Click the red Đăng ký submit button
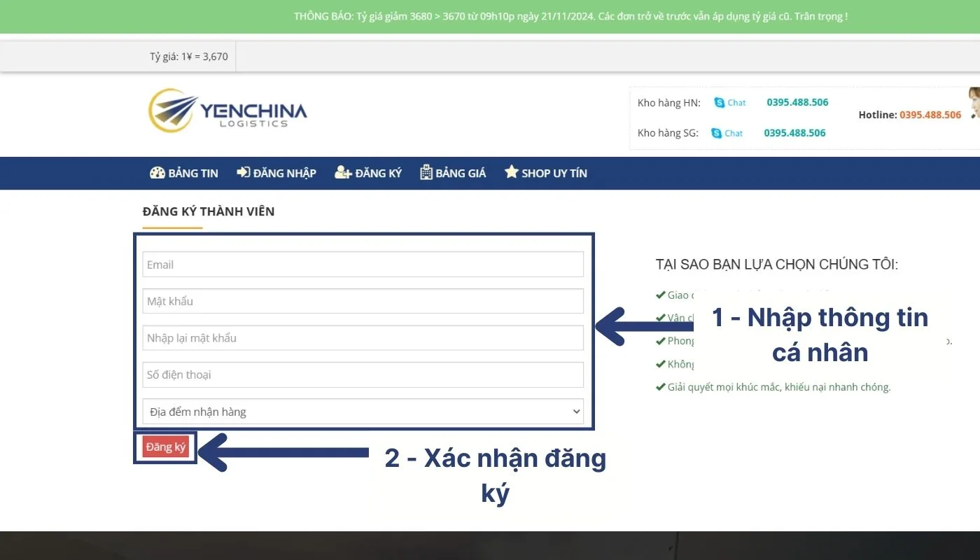 [166, 447]
